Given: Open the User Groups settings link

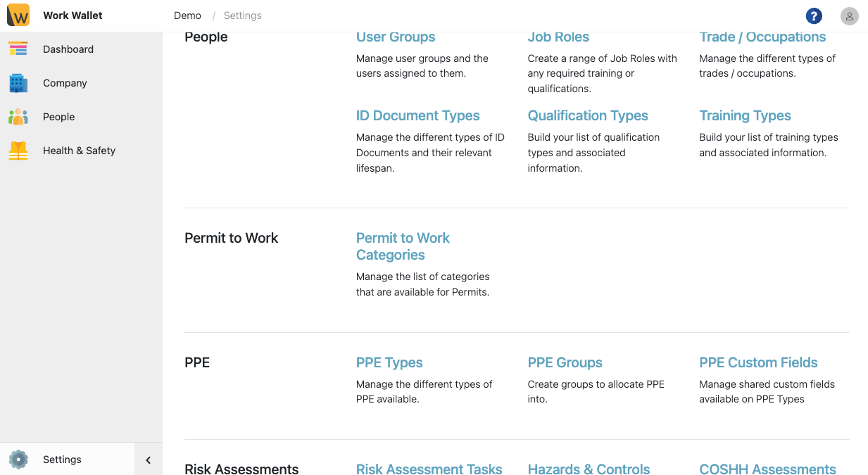Looking at the screenshot, I should (x=395, y=37).
